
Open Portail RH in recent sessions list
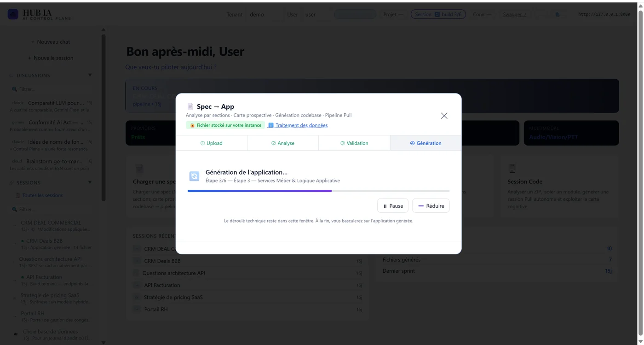pyautogui.click(x=247, y=309)
